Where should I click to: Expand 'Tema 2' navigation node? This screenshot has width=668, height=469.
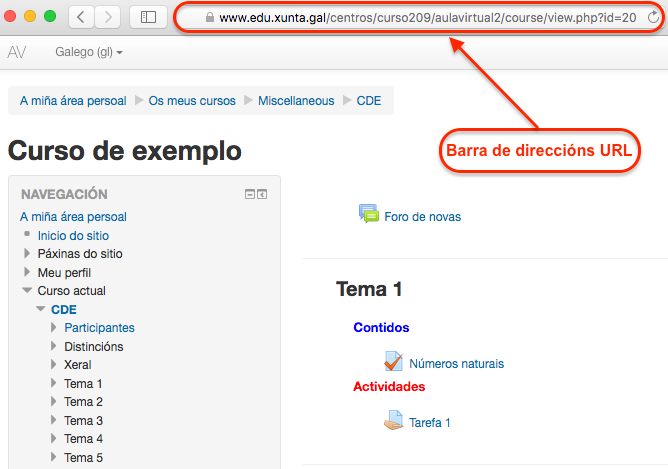(x=54, y=401)
